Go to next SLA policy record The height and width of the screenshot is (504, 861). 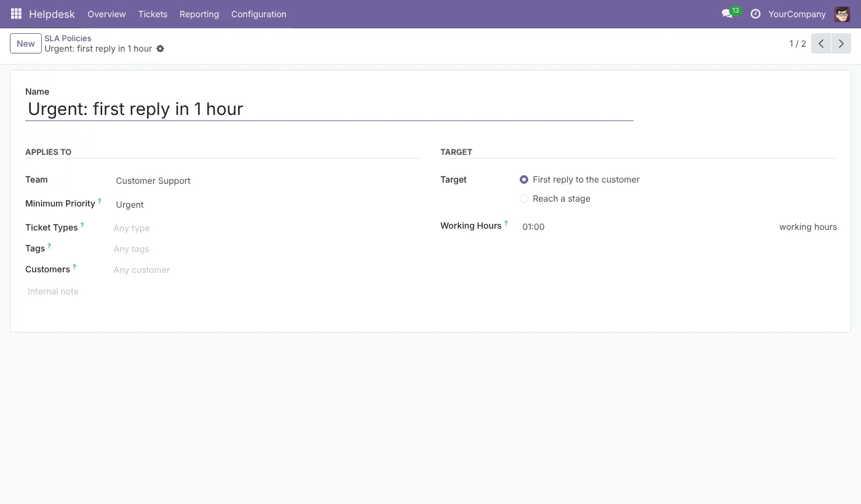(x=841, y=44)
